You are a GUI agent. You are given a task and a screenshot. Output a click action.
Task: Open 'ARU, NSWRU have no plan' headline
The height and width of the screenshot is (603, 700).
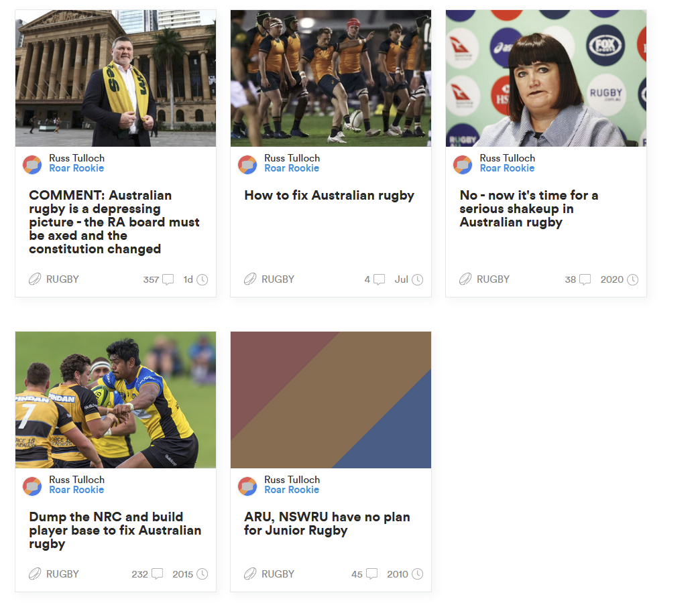327,523
